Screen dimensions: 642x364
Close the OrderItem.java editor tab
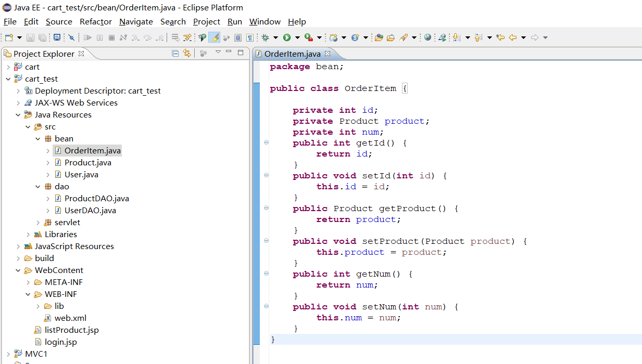click(328, 54)
